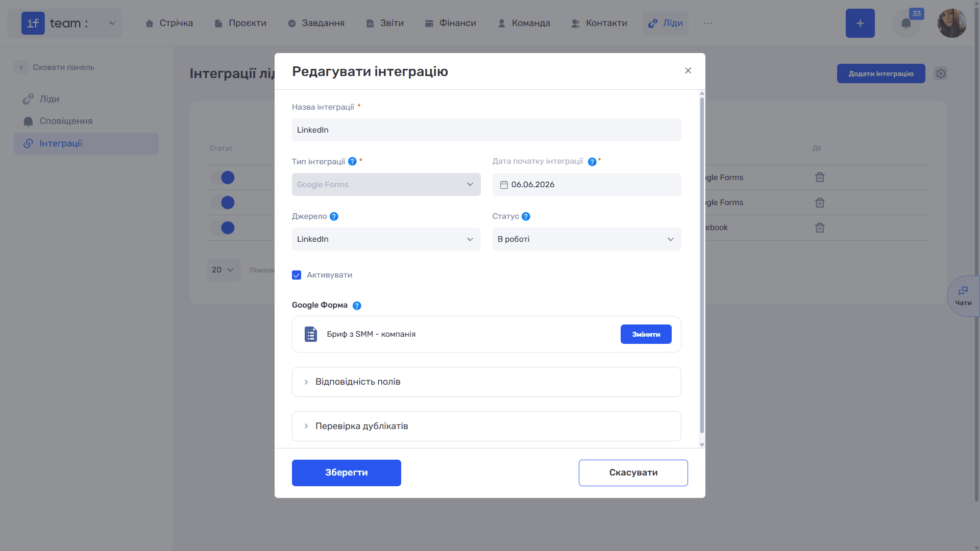The height and width of the screenshot is (551, 980).
Task: Open integrations settings gear icon
Action: pyautogui.click(x=941, y=73)
